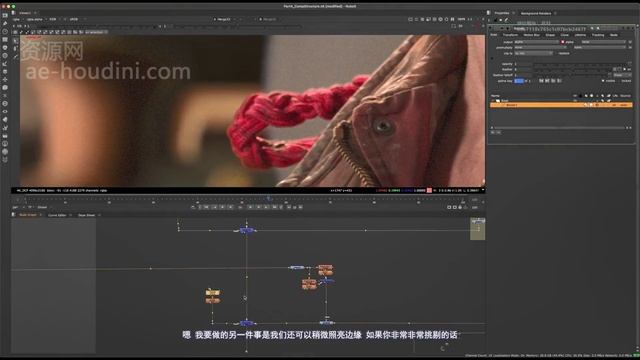The width and height of the screenshot is (640, 360).
Task: Click the horizontal scrollbar under shape list
Action: [x=561, y=128]
